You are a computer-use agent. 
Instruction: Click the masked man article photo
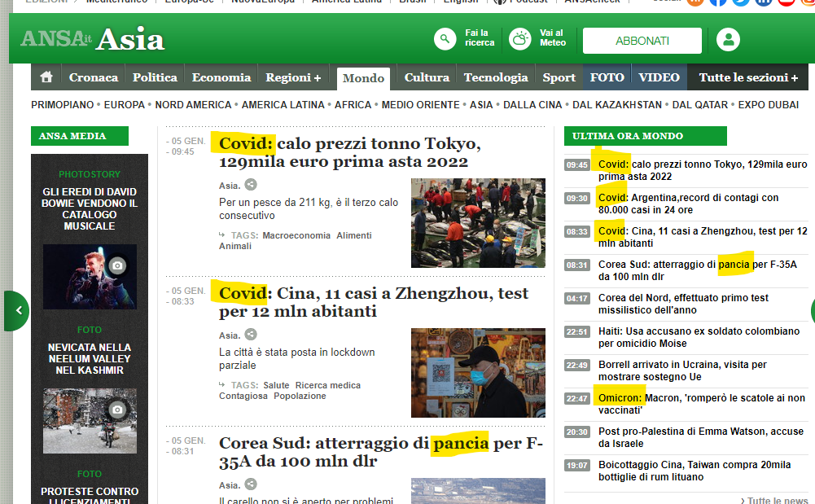pyautogui.click(x=478, y=373)
